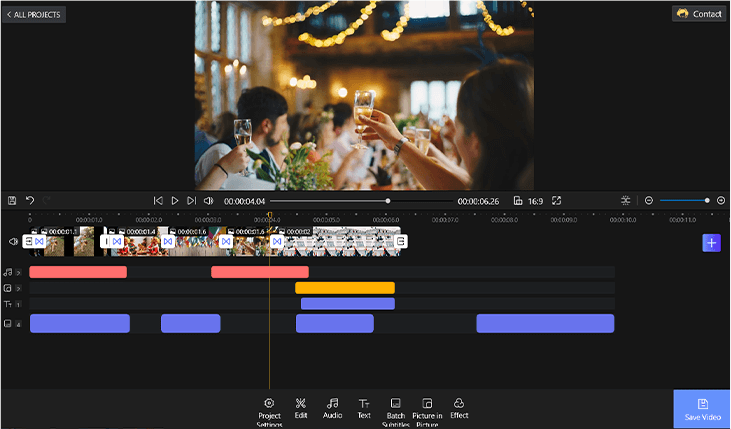Jump to the previous clip
The image size is (731, 429).
pos(158,201)
